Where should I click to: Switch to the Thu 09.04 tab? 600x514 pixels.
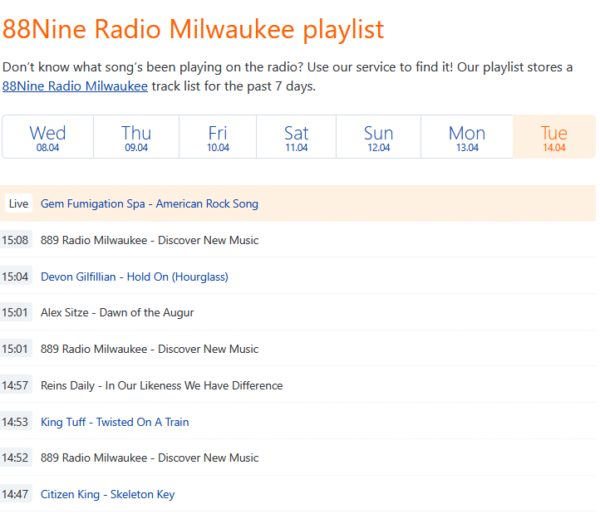click(x=136, y=137)
